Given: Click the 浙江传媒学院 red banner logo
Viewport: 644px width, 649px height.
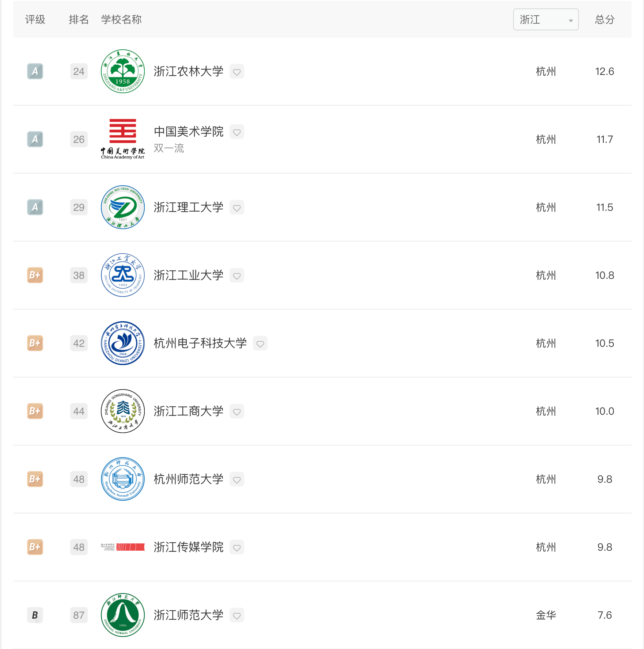Looking at the screenshot, I should 123,547.
